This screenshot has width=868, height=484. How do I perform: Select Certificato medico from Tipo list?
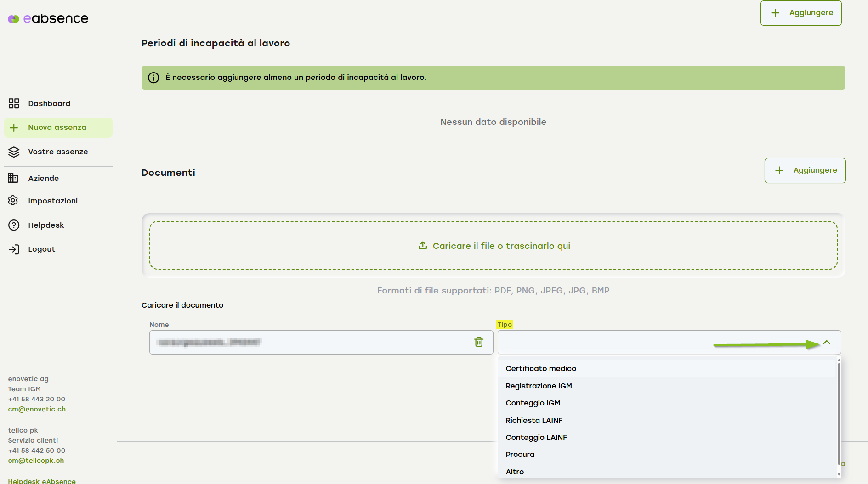541,369
